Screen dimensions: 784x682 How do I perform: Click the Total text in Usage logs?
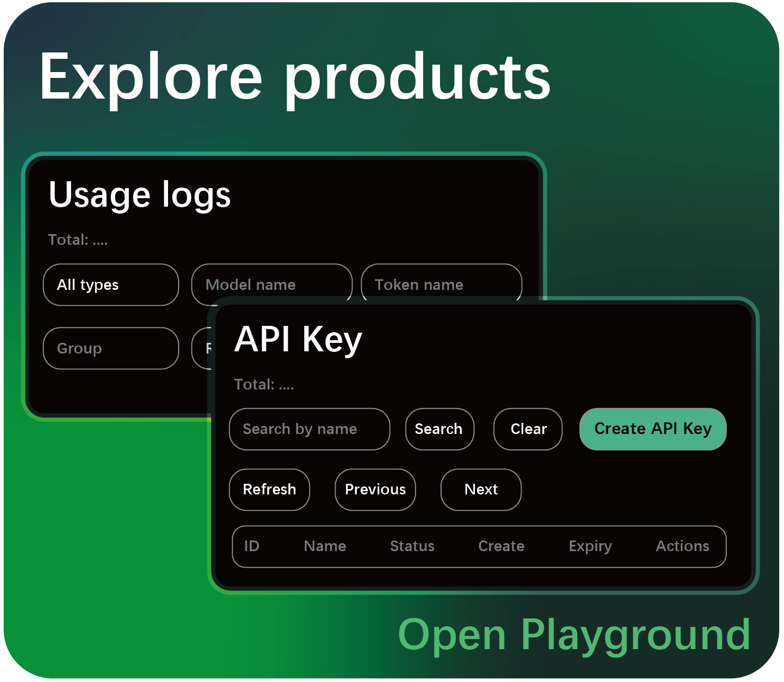point(78,240)
